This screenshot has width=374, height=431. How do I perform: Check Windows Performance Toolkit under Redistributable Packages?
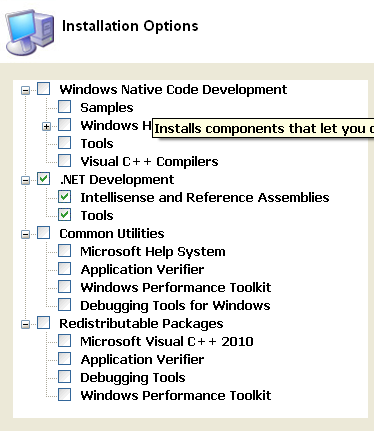point(64,395)
